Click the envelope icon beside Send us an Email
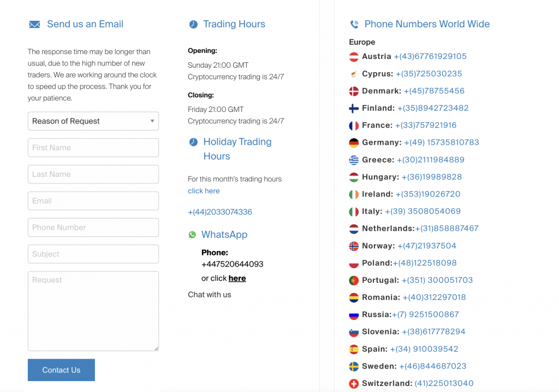 click(x=34, y=25)
